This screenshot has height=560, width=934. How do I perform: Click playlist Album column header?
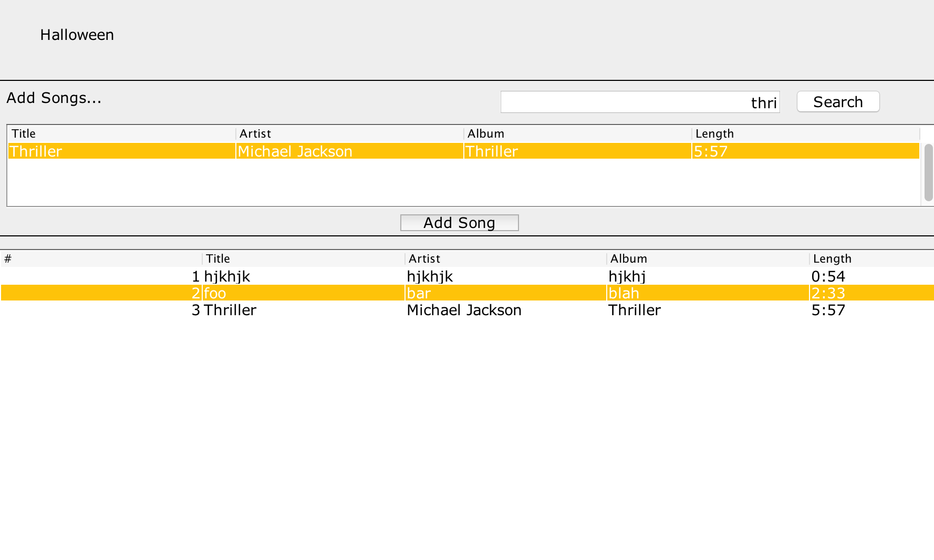[708, 258]
